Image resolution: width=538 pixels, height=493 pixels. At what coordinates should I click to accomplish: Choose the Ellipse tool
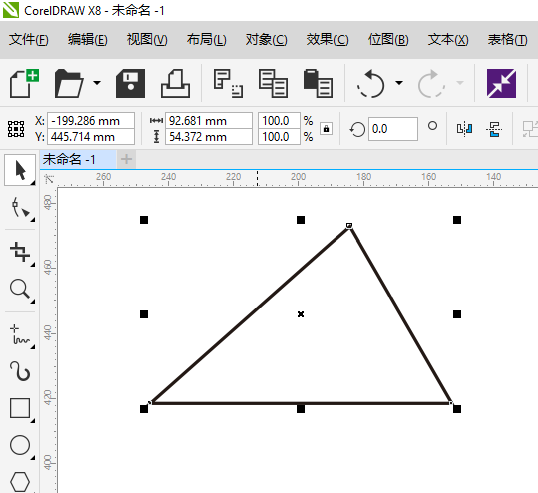(20, 445)
